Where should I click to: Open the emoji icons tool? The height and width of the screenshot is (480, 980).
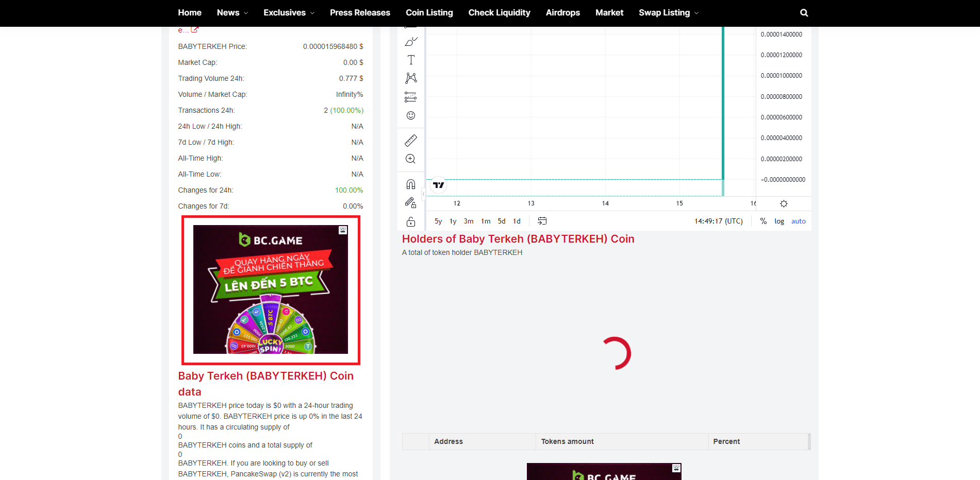pos(411,115)
